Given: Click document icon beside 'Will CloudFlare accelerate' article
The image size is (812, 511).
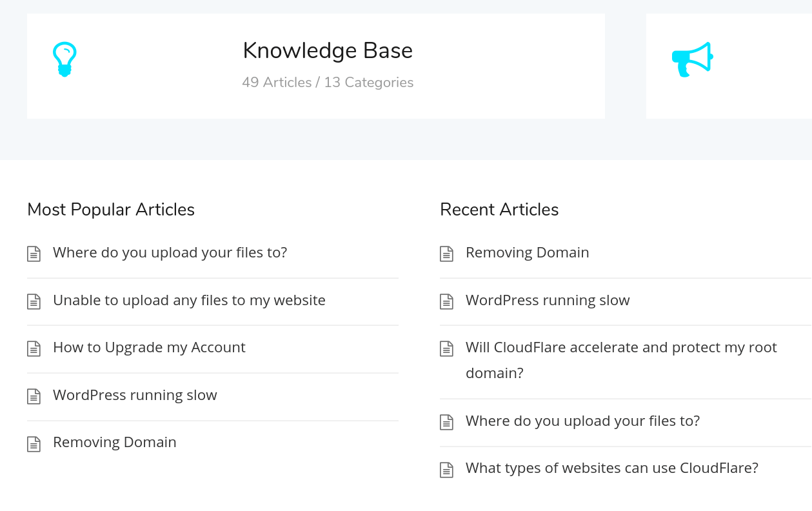Looking at the screenshot, I should click(x=446, y=348).
